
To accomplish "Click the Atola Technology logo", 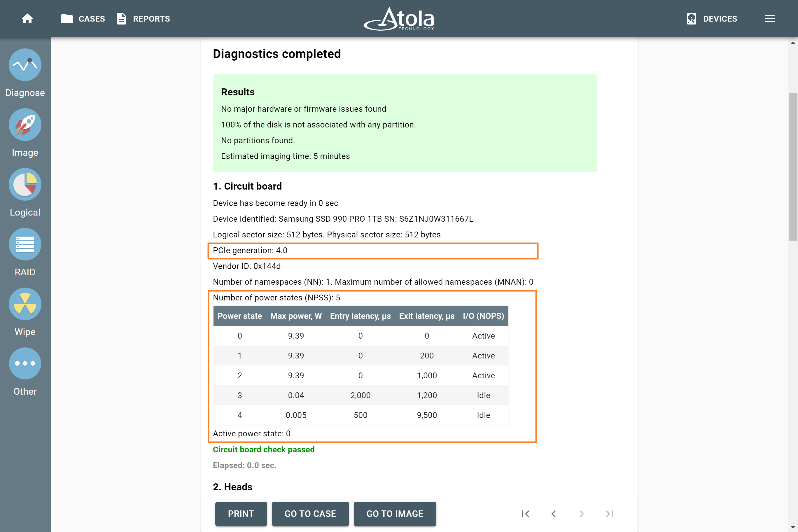I will pyautogui.click(x=399, y=19).
